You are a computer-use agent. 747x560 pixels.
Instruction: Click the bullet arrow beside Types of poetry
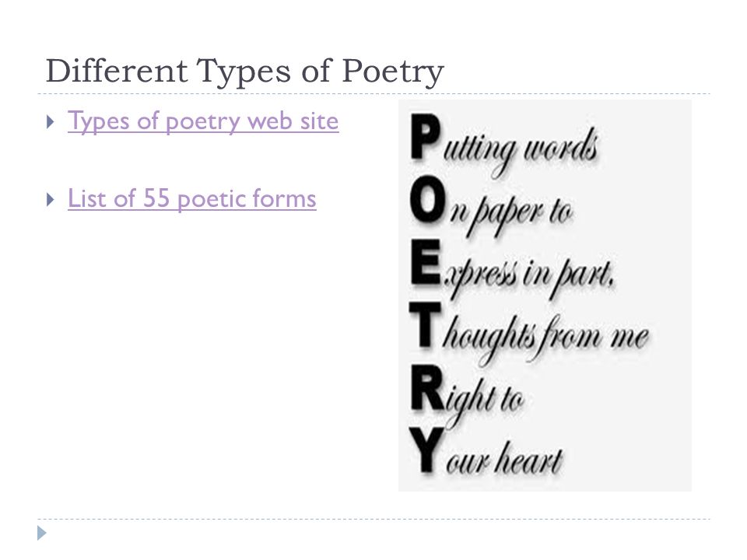pos(51,122)
